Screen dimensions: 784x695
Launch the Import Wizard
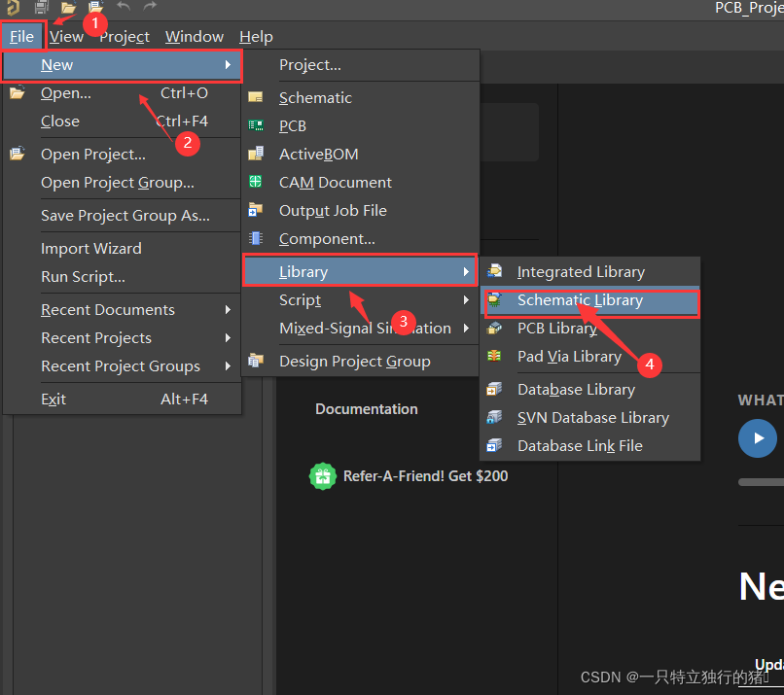122,248
